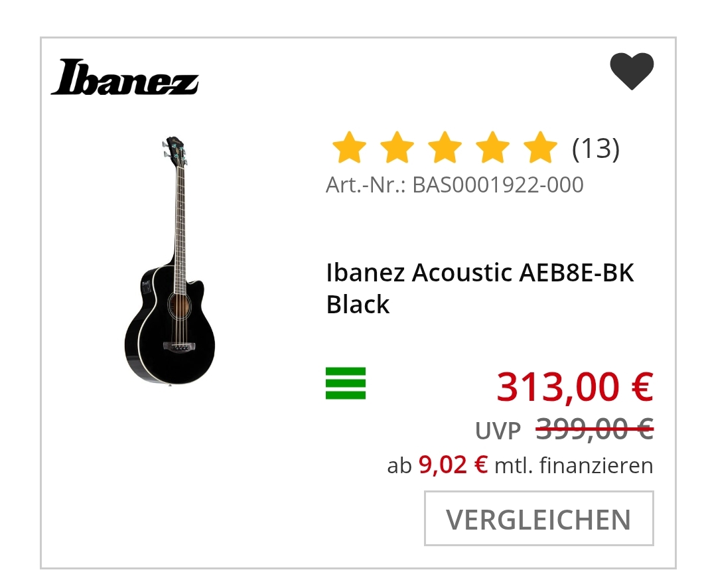Click the word Black in product title

(358, 305)
